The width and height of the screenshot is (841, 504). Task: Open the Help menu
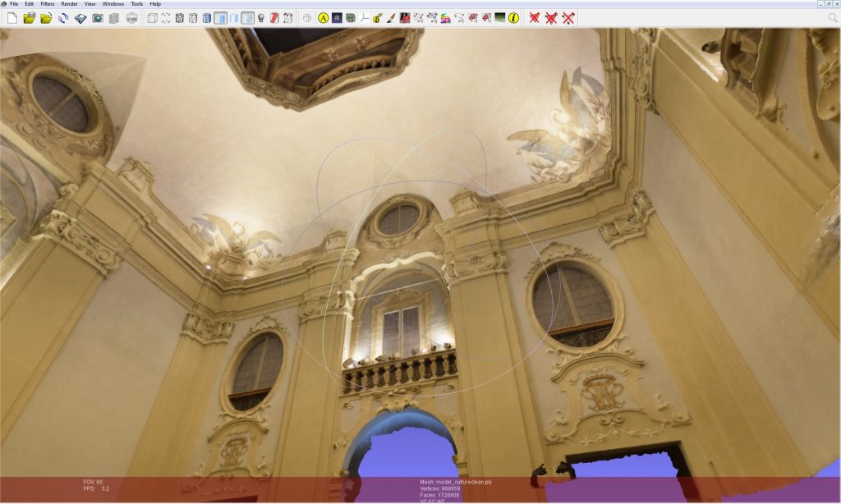click(x=155, y=4)
